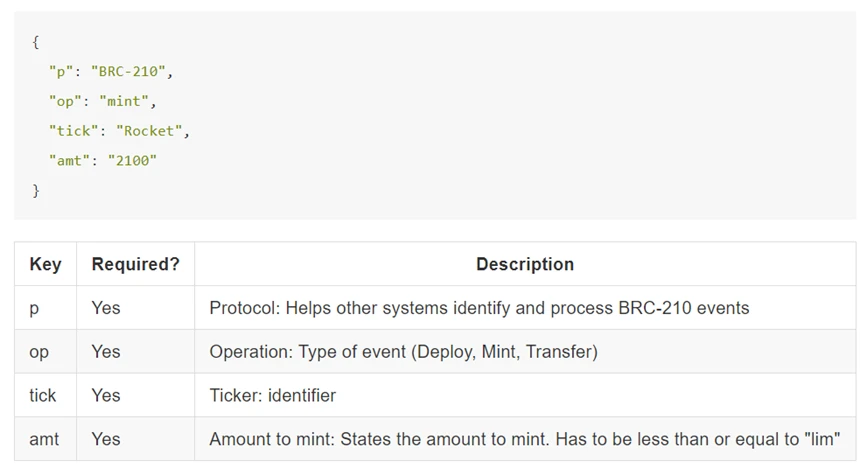This screenshot has height=468, width=867.
Task: Click the closing curly brace in the code
Action: click(36, 189)
